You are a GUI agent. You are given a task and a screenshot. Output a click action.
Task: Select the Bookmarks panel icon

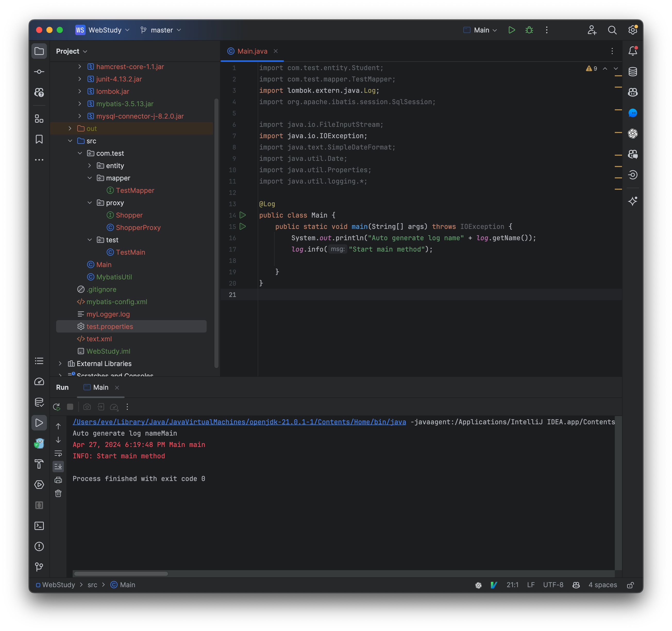point(40,139)
